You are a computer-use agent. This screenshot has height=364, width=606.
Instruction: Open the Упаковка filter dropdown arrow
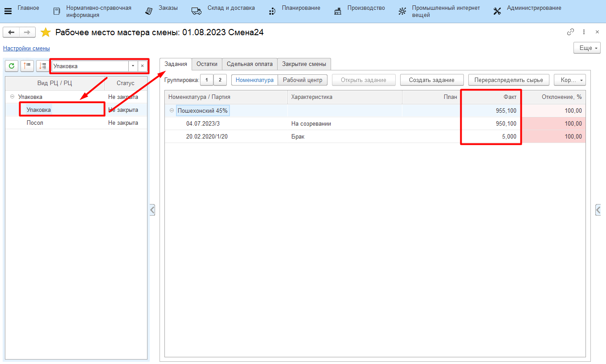[133, 66]
